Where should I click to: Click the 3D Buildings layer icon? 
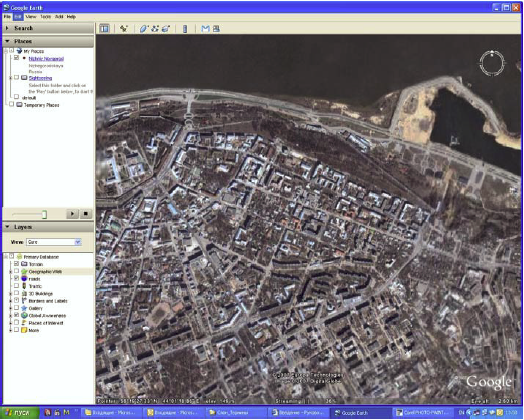click(24, 293)
